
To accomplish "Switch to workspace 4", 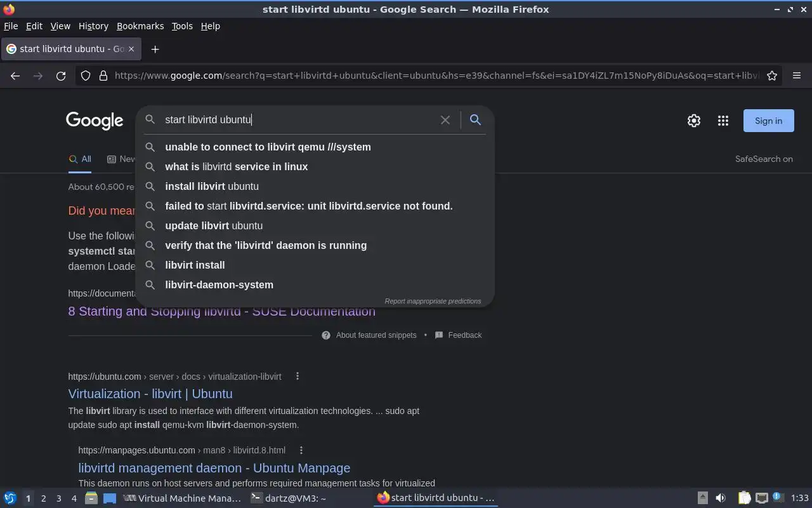I will tap(74, 498).
